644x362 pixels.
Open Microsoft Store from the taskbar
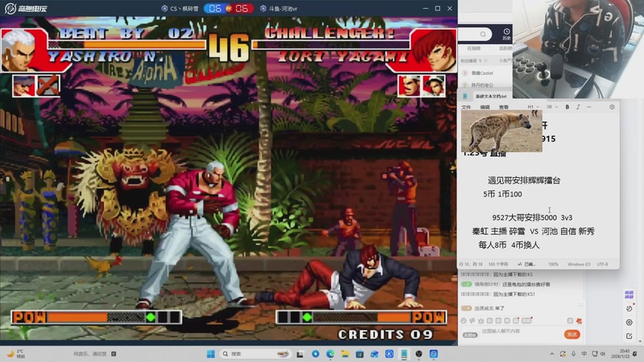pyautogui.click(x=360, y=354)
